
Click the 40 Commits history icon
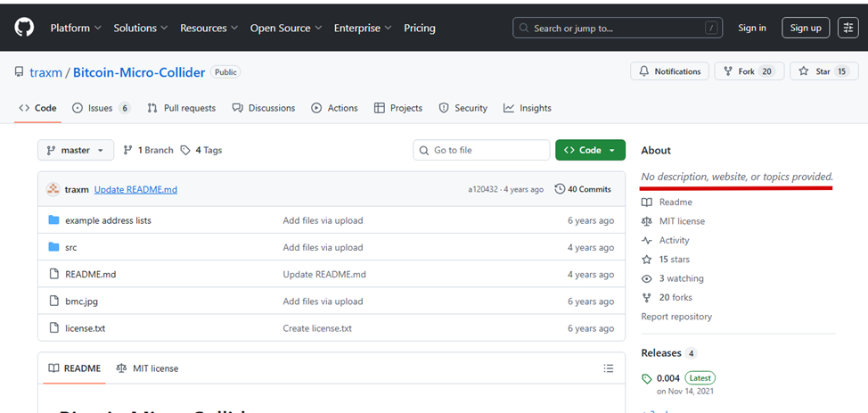pyautogui.click(x=560, y=189)
